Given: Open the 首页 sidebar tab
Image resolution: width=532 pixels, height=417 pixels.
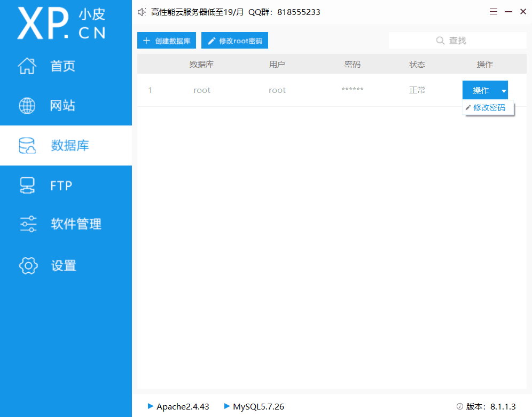Looking at the screenshot, I should 66,66.
